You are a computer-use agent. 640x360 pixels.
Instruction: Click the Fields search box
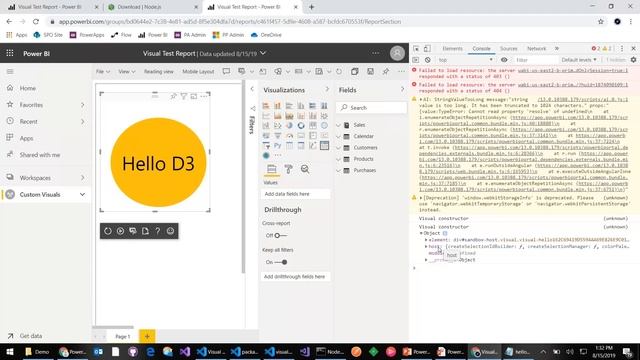(371, 108)
